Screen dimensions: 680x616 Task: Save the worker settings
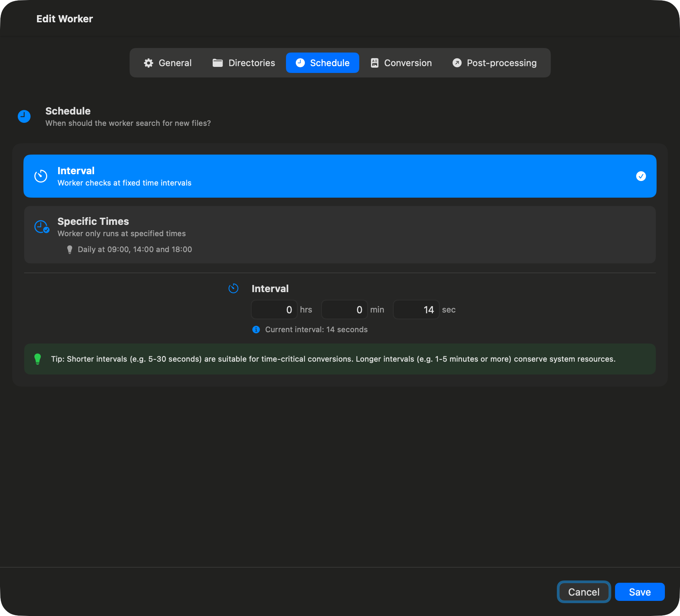click(640, 592)
